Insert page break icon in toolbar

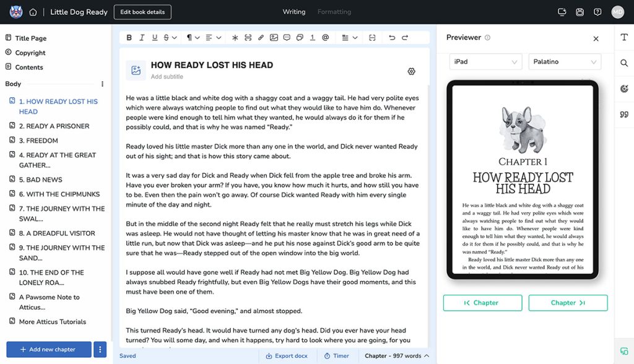coord(248,38)
